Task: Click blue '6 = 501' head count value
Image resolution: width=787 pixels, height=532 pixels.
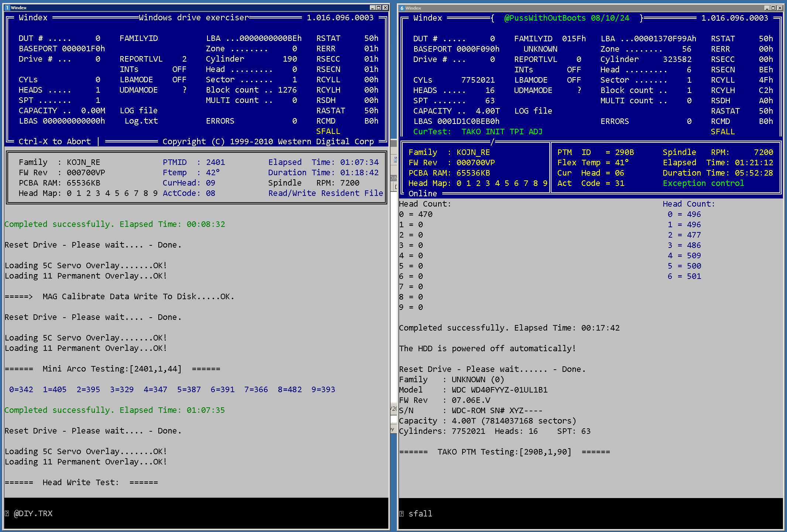Action: 684,276
